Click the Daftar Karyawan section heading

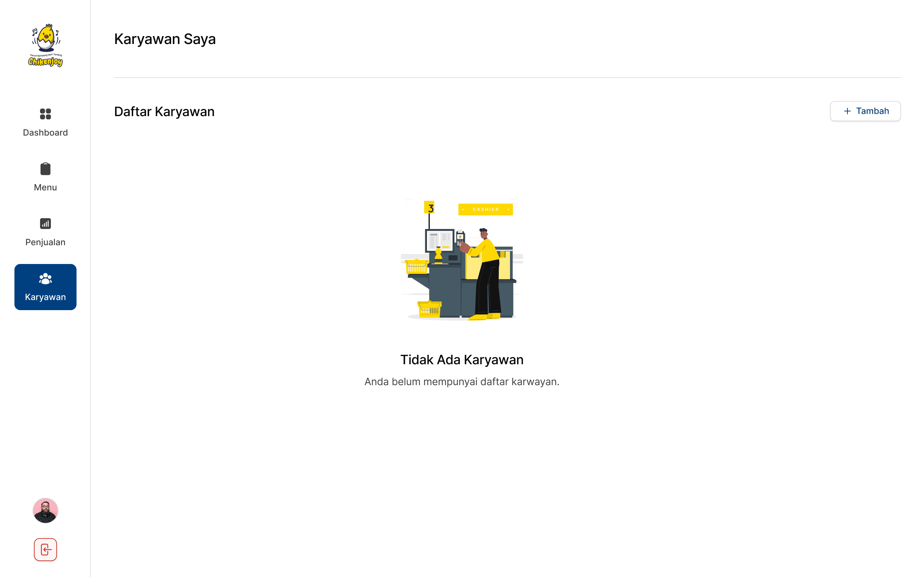[164, 111]
